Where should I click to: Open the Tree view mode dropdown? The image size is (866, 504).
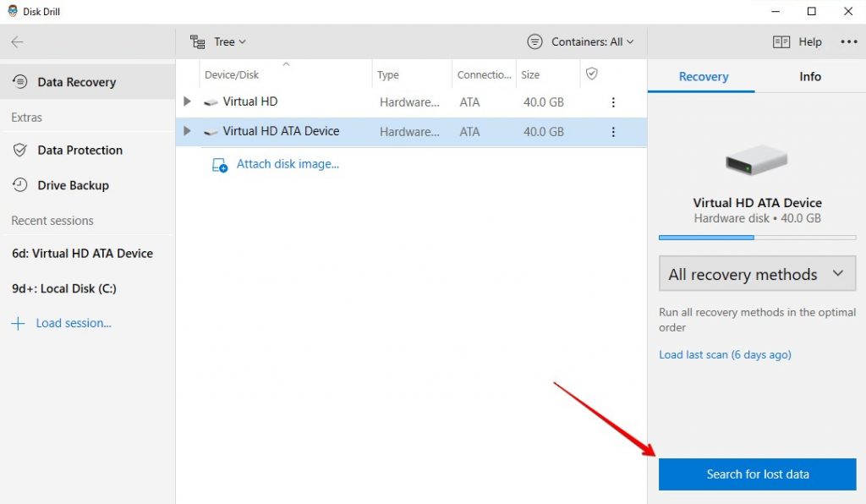point(228,41)
